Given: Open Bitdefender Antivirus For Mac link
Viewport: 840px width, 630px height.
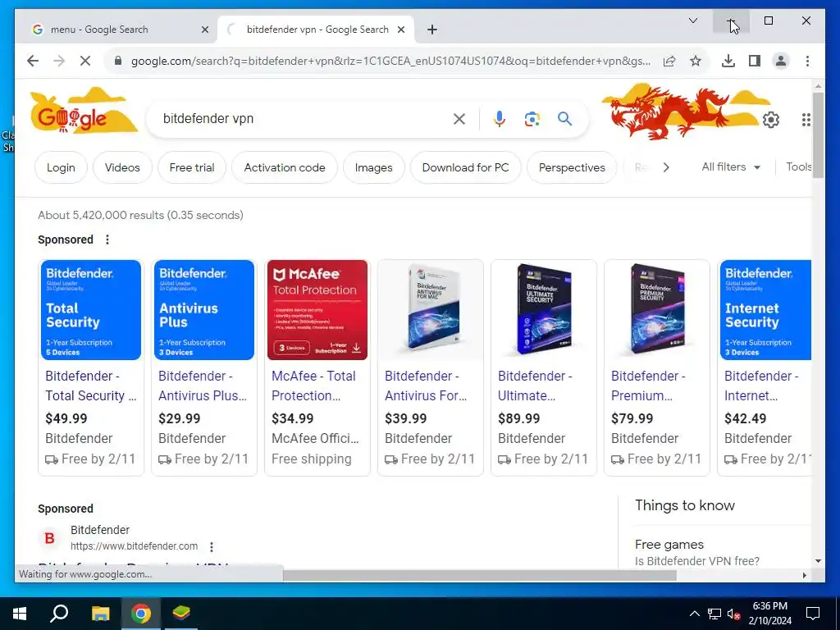Looking at the screenshot, I should pos(426,386).
